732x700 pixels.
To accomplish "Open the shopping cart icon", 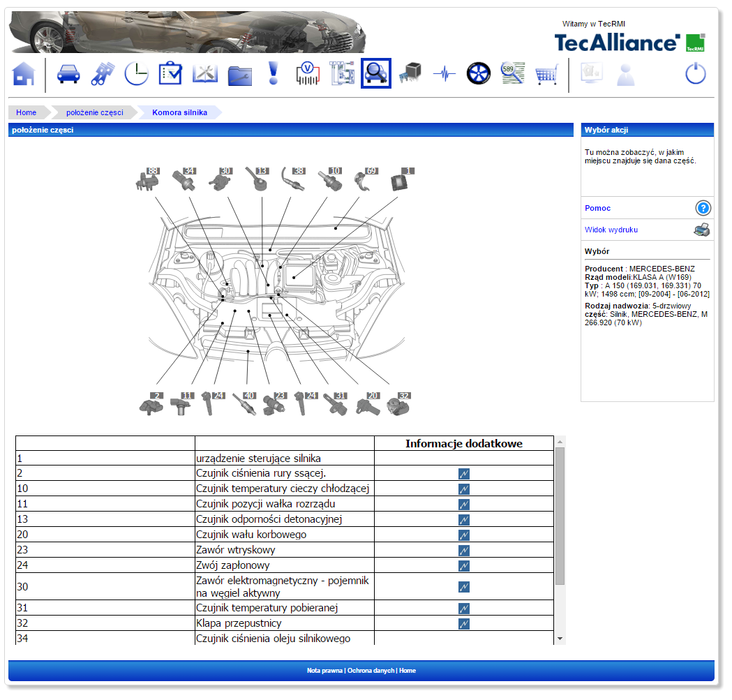I will (x=546, y=74).
